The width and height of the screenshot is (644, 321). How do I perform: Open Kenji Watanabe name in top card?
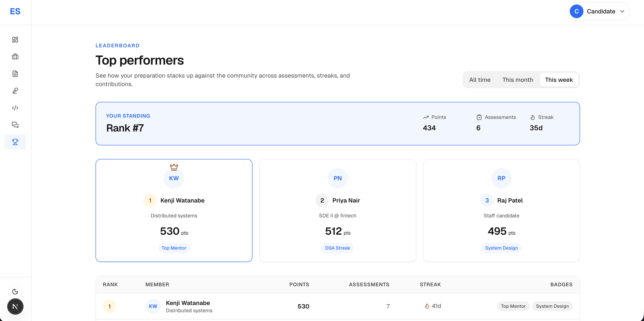click(x=182, y=200)
